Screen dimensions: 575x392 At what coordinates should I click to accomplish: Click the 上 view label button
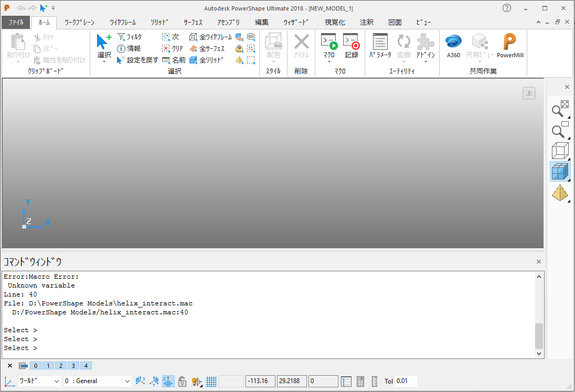(x=529, y=93)
